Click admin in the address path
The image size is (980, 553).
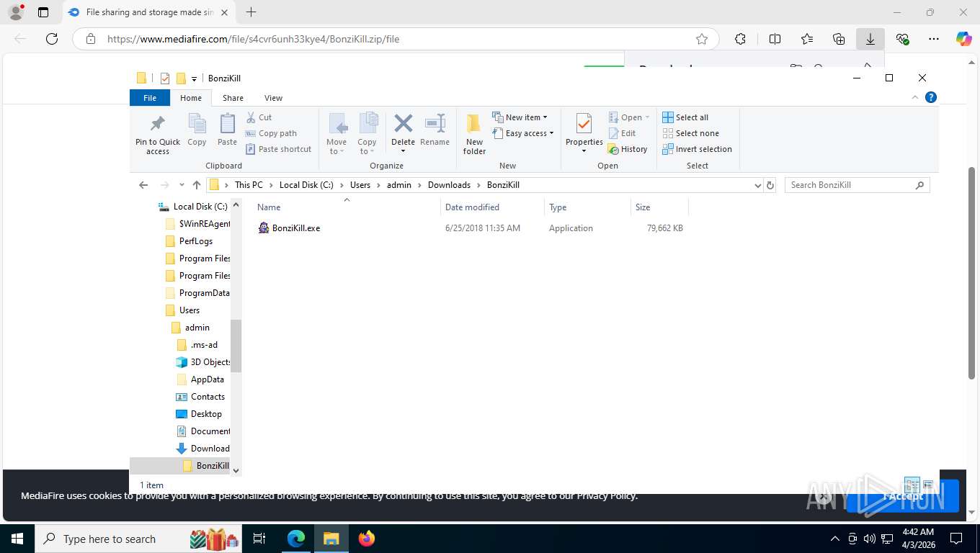(x=399, y=185)
